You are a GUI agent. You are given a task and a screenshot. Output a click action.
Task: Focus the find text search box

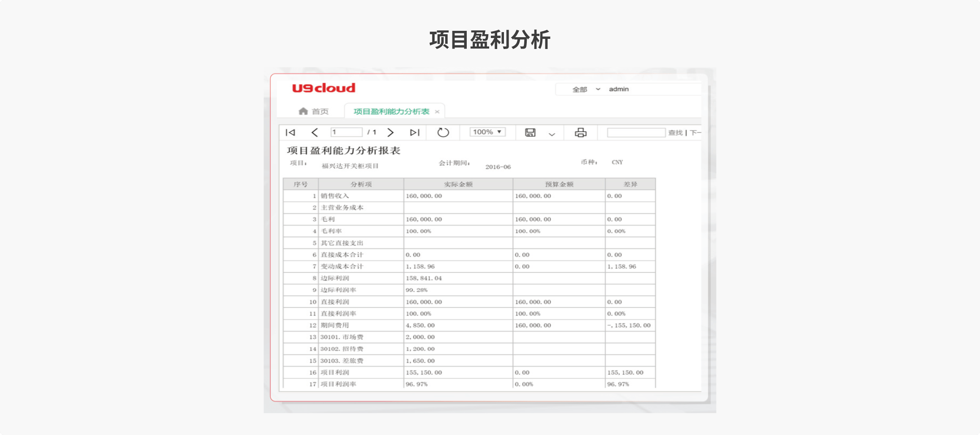[x=636, y=133]
